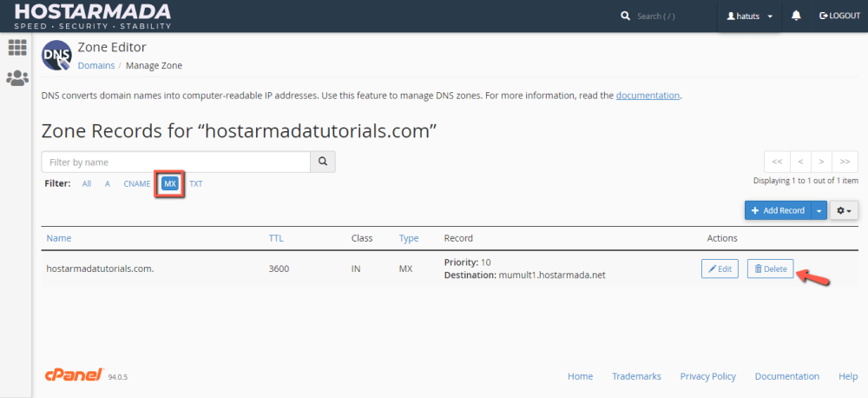Expand the Add Record dropdown arrow
This screenshot has height=398, width=868.
(x=819, y=210)
